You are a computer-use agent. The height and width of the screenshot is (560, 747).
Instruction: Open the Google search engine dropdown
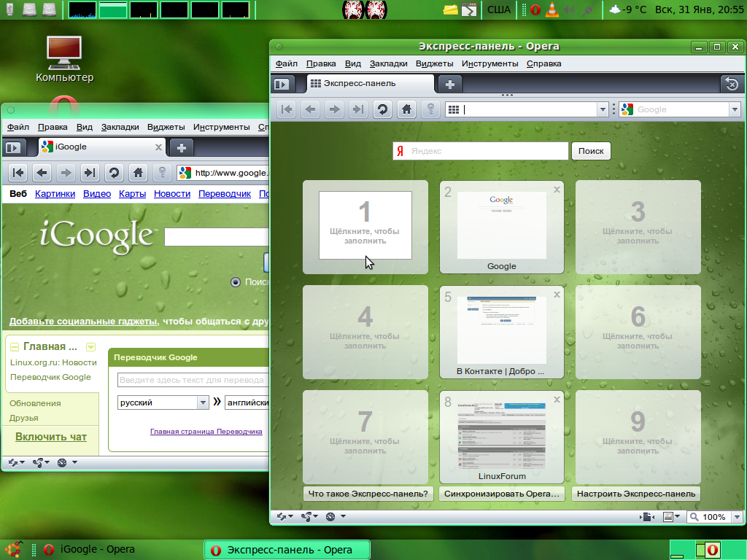[734, 109]
